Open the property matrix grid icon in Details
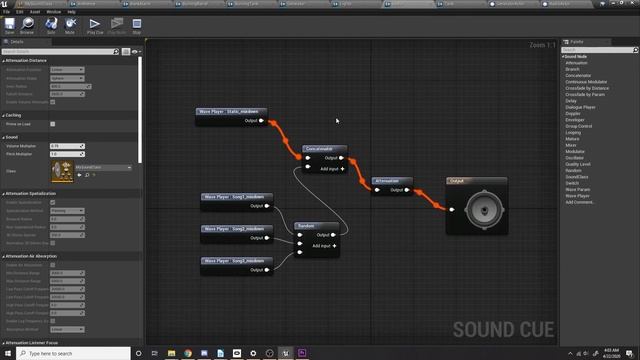Image resolution: width=640 pixels, height=360 pixels. pos(126,52)
